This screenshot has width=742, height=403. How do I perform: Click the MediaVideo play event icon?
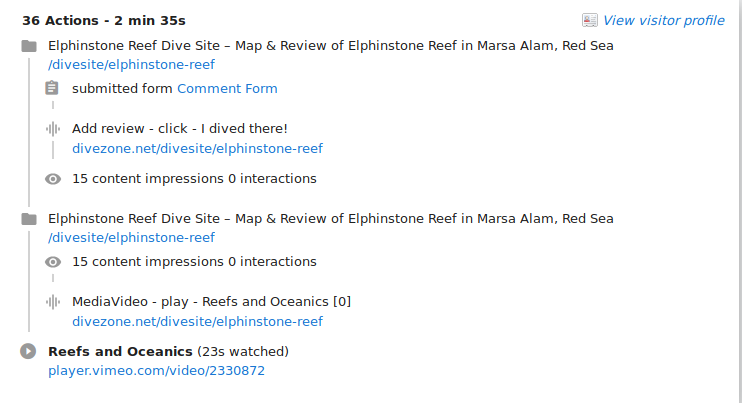[x=53, y=302]
